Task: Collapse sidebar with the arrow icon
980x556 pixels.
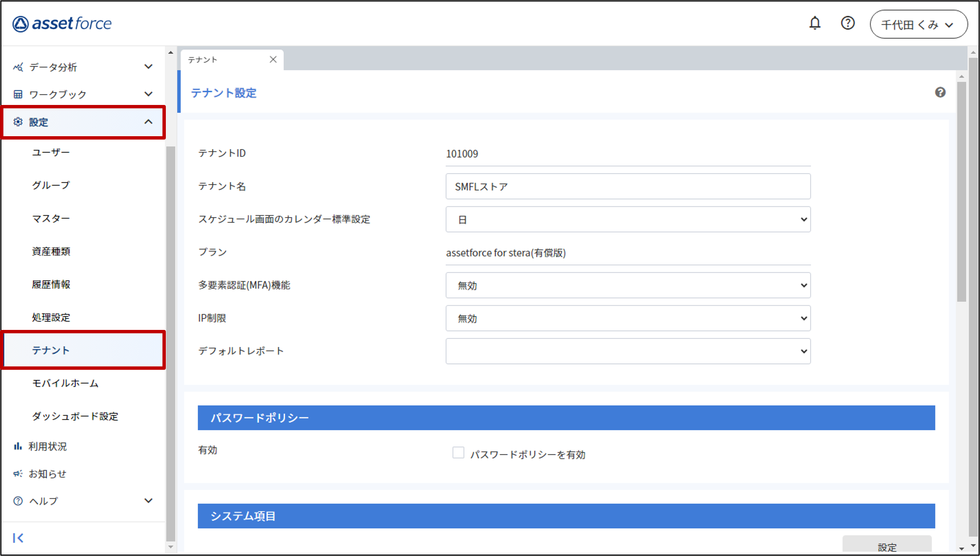Action: (18, 538)
